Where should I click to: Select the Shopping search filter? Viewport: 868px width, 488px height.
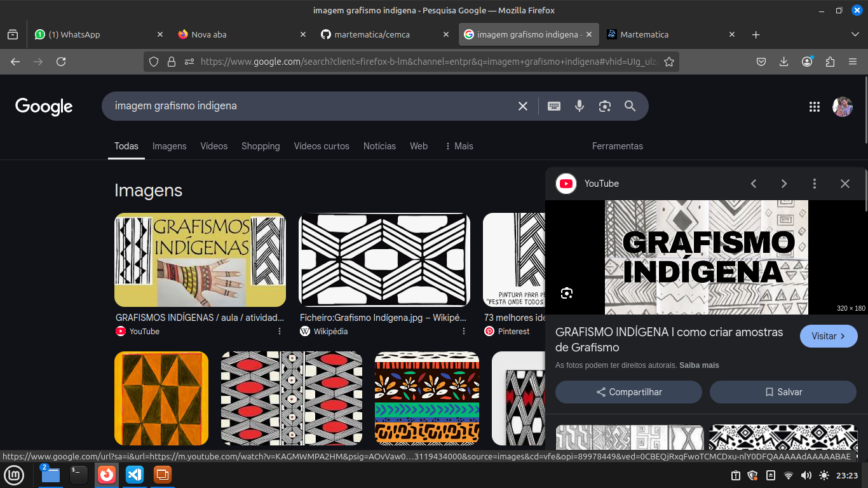click(261, 146)
